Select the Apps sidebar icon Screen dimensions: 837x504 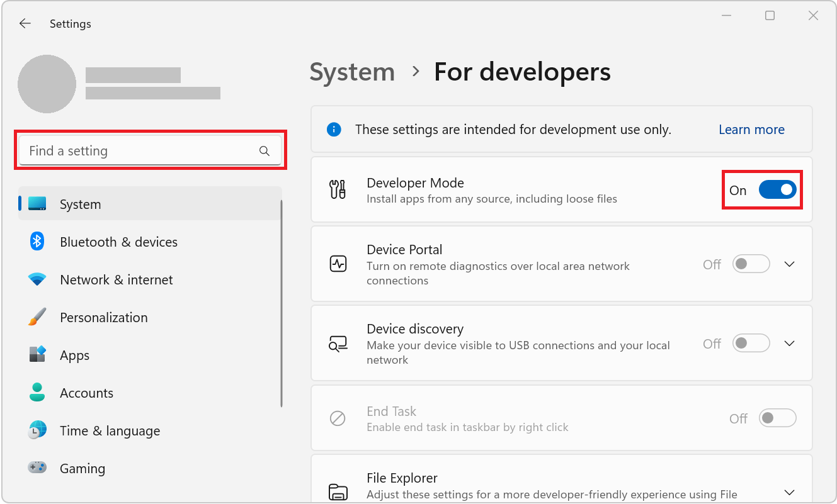click(x=37, y=355)
